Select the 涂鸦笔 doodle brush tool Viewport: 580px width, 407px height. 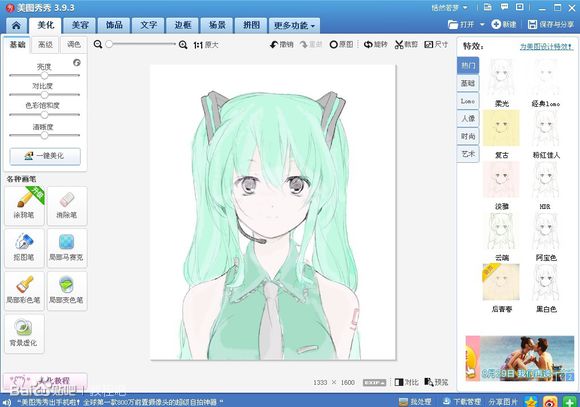24,206
